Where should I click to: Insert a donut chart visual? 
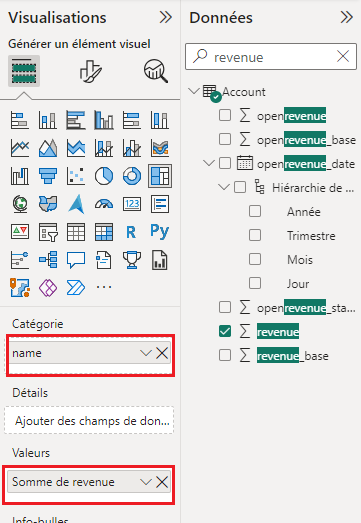[x=132, y=176]
